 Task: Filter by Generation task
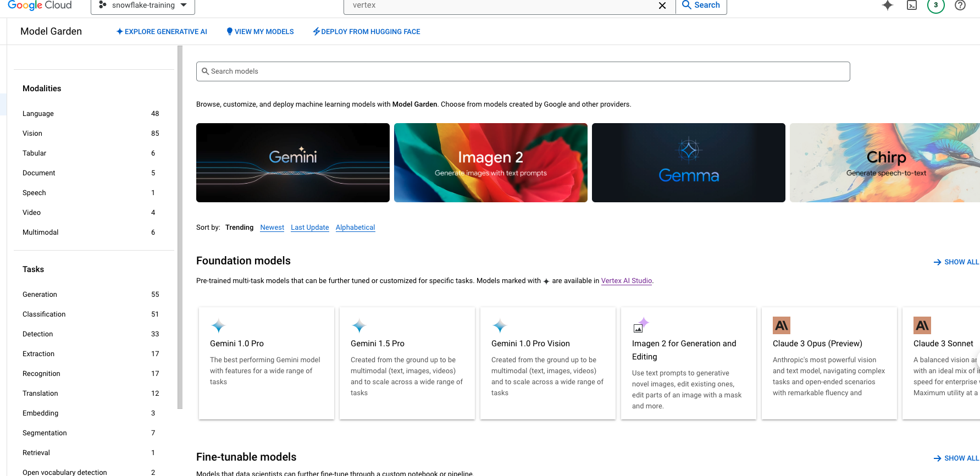(40, 295)
